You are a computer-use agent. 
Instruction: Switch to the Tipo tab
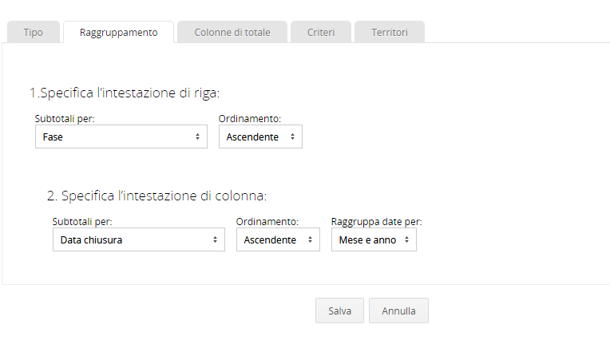(x=33, y=32)
